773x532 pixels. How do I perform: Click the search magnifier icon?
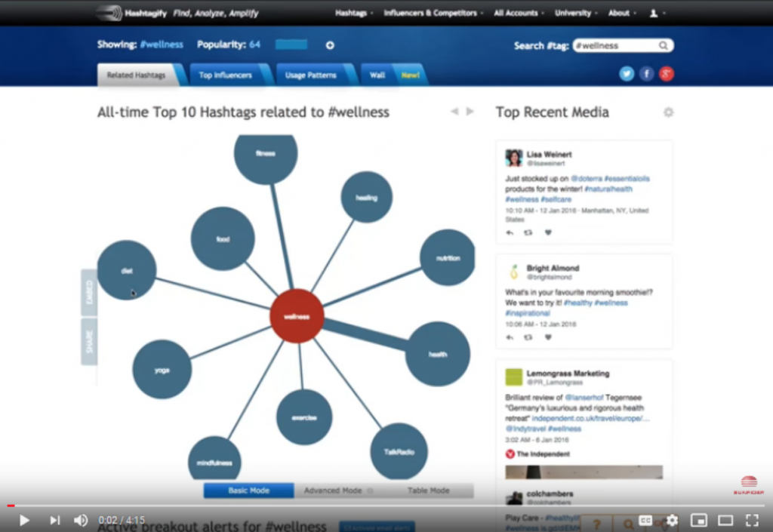(x=664, y=45)
